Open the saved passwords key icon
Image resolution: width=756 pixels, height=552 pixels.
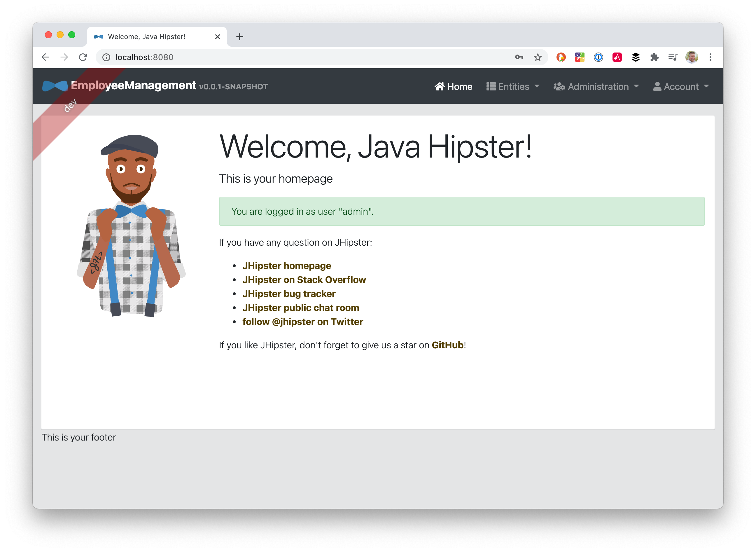tap(519, 57)
